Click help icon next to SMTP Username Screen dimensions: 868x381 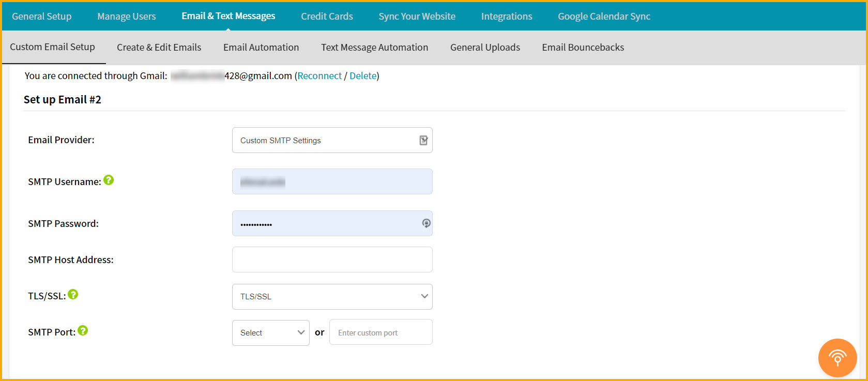click(x=109, y=180)
